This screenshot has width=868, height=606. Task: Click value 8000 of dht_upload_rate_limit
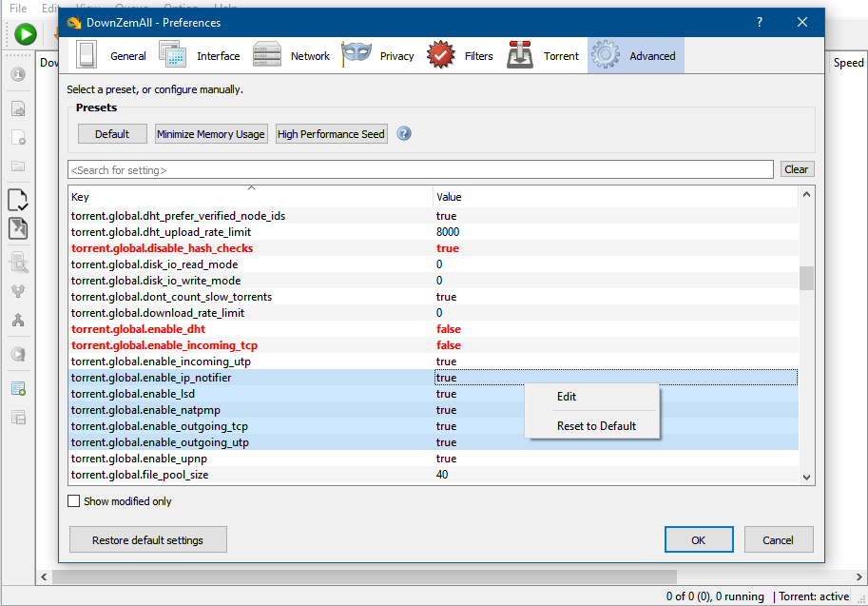[x=448, y=232]
